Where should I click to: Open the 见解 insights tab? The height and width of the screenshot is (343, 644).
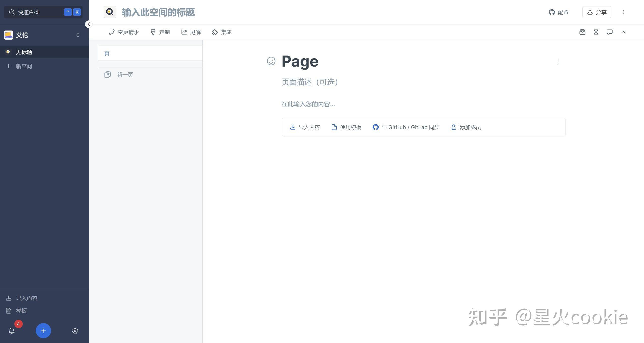coord(191,32)
